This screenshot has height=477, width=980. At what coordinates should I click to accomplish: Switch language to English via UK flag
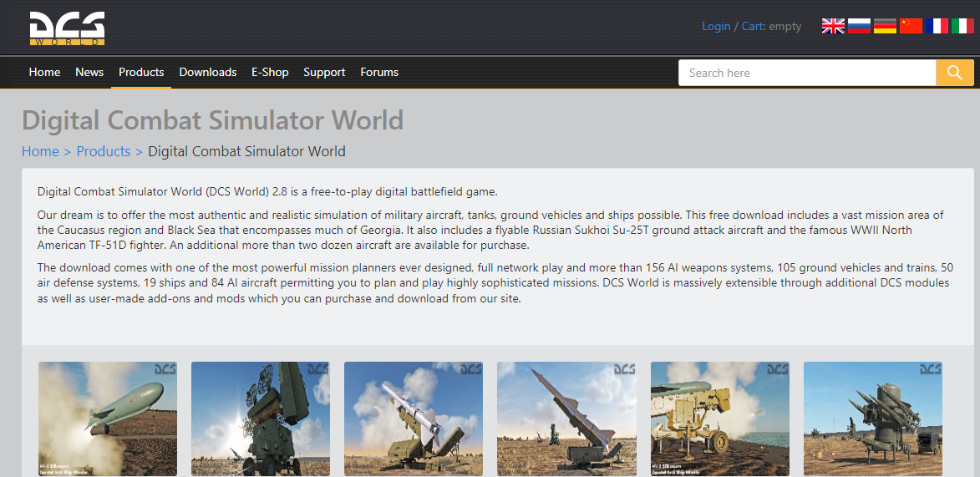(832, 26)
